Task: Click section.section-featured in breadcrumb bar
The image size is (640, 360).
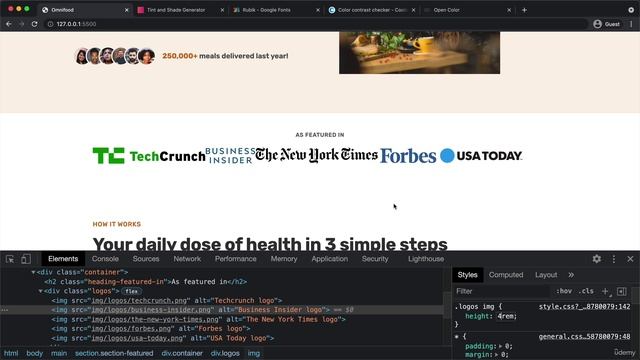Action: pyautogui.click(x=114, y=353)
